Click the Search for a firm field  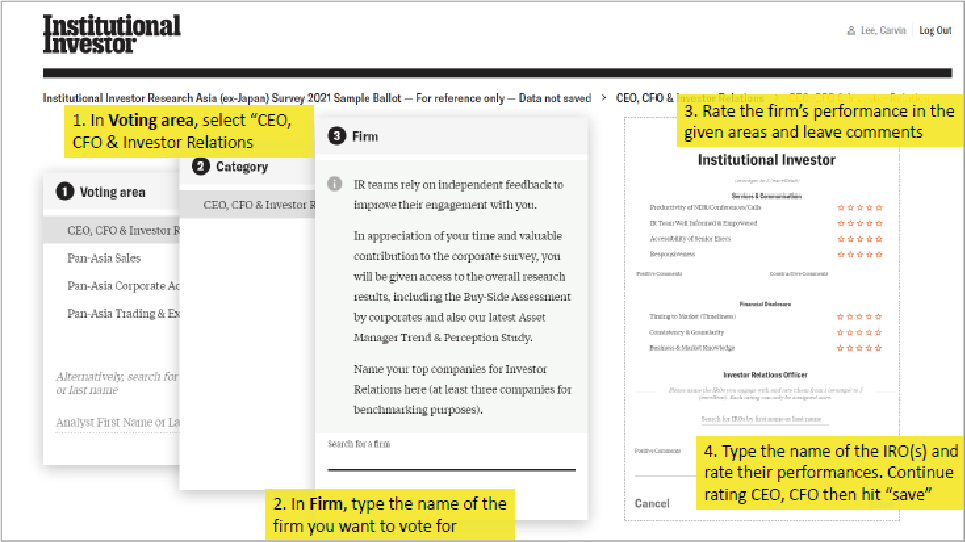tap(452, 456)
